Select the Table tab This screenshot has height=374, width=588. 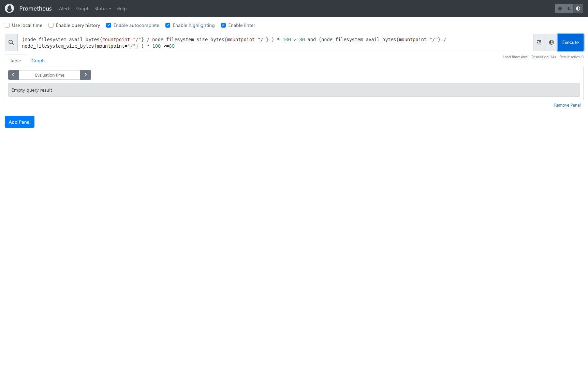[15, 61]
